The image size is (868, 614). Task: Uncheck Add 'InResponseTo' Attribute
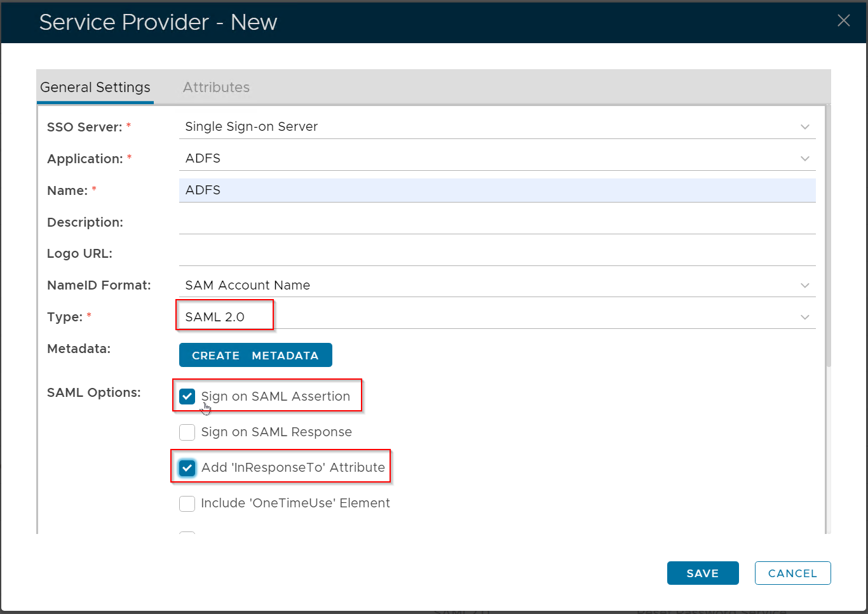click(187, 468)
